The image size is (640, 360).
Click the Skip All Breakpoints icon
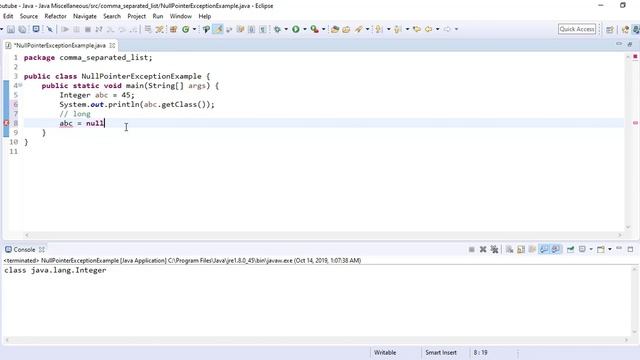pos(50,29)
